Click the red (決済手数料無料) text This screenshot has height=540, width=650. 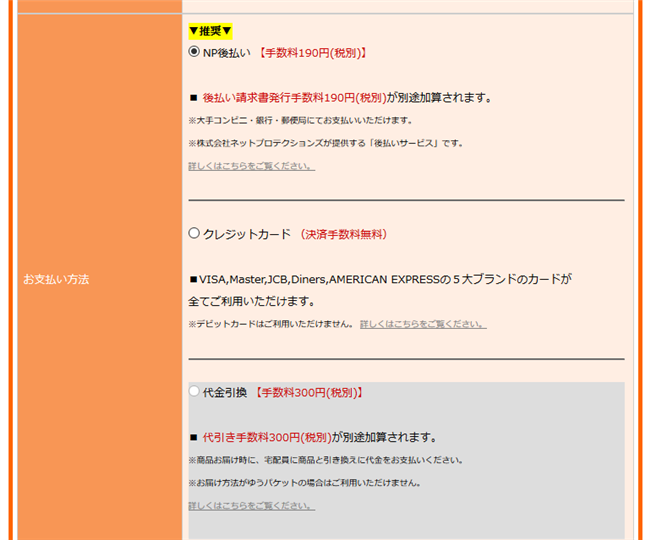point(343,234)
